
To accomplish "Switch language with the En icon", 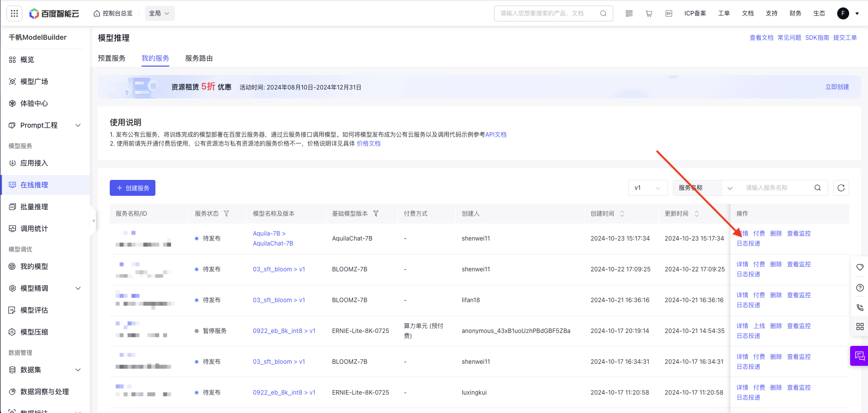I will pos(669,13).
